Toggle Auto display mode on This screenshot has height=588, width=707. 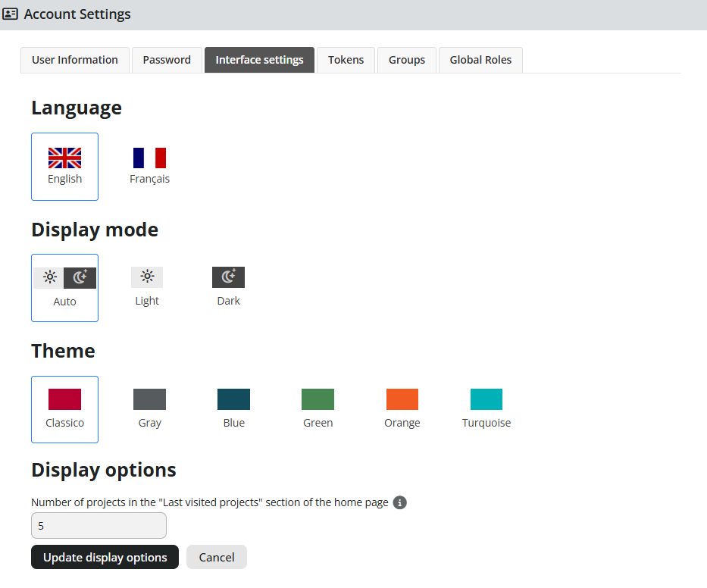point(64,288)
